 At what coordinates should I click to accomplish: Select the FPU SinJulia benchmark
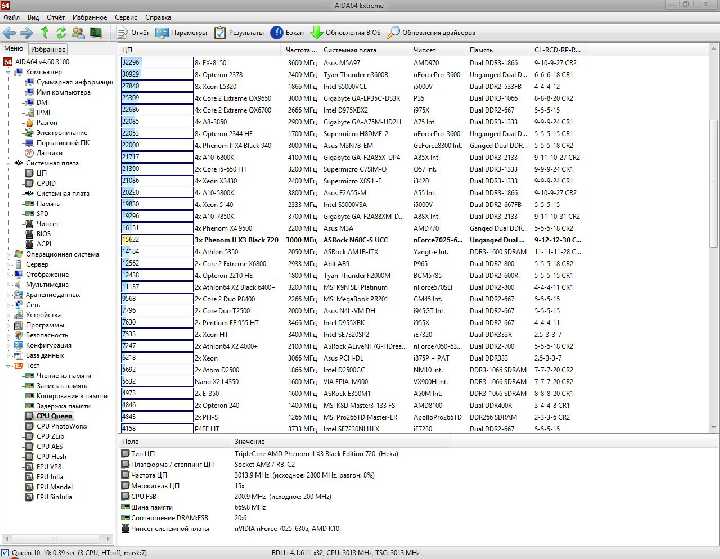point(49,497)
